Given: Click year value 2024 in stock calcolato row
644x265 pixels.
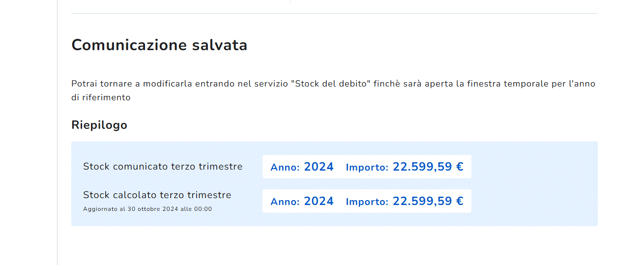Looking at the screenshot, I should pos(319,202).
